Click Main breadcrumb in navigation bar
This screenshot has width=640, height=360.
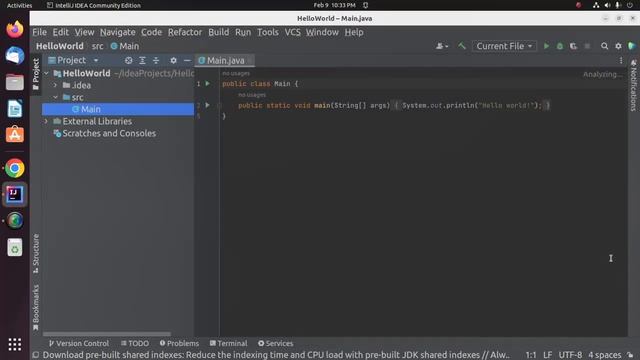[125, 46]
